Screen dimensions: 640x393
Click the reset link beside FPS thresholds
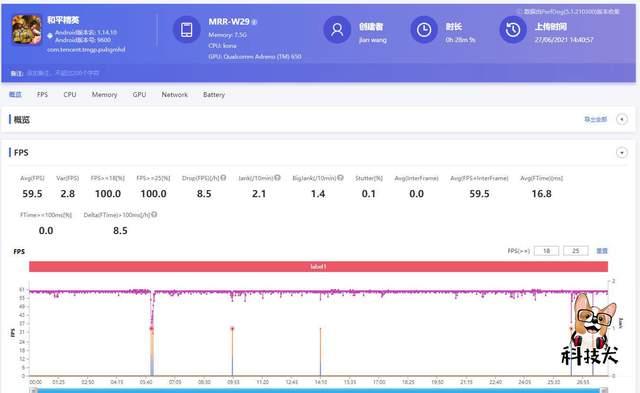pos(602,251)
